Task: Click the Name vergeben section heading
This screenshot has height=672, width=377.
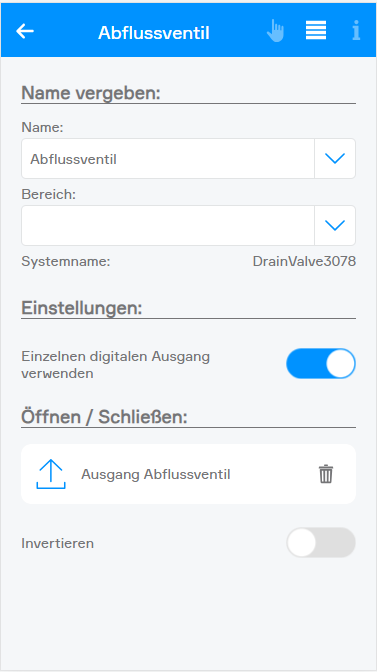Action: pos(91,93)
